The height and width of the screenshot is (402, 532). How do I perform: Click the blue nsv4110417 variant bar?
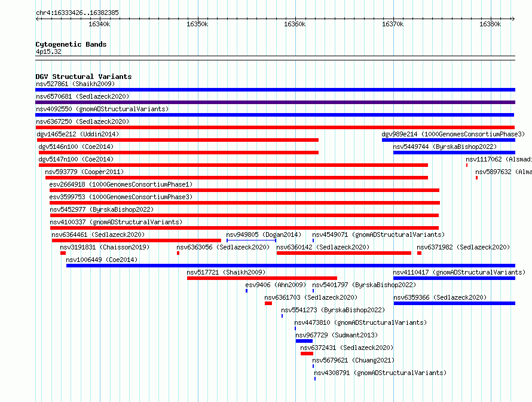tap(454, 278)
